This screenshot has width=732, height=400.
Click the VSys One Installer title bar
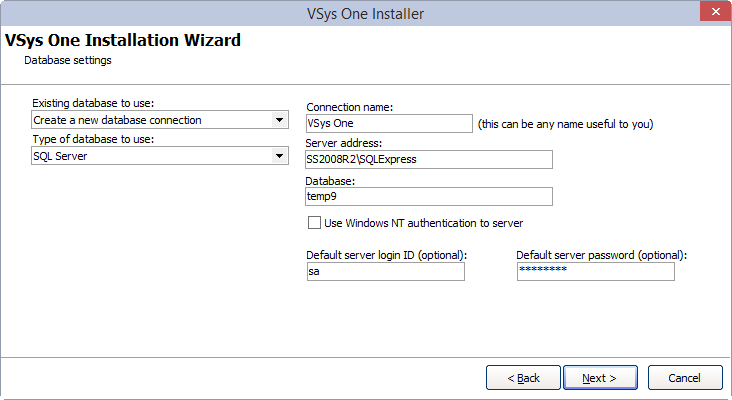[365, 14]
